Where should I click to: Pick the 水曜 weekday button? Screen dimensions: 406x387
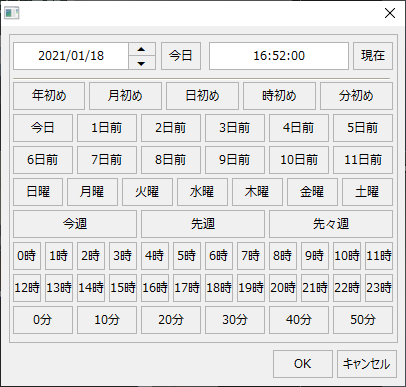[202, 192]
